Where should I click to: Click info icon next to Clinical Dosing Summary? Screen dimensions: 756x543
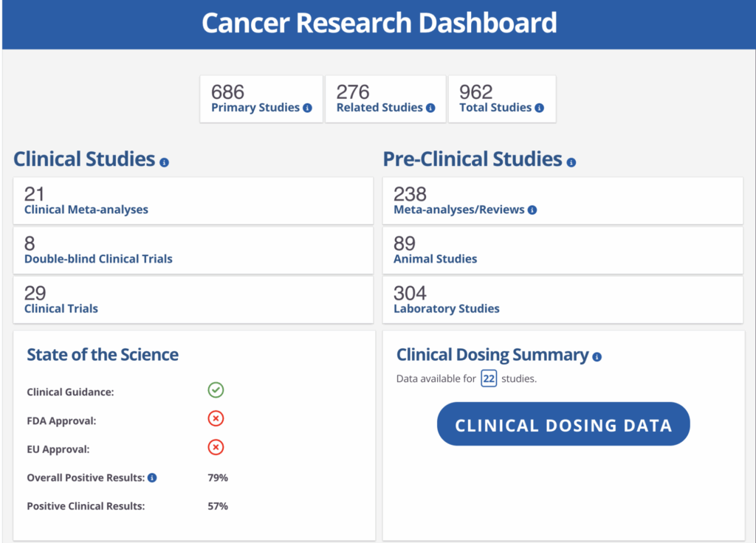click(x=597, y=357)
